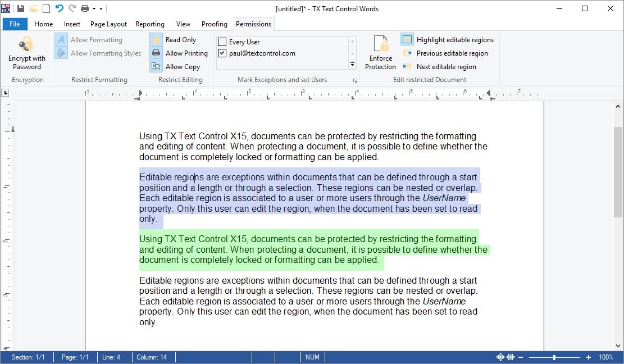Click the Encrypt with Password label
Viewport: 624px width, 364px height.
coord(26,62)
